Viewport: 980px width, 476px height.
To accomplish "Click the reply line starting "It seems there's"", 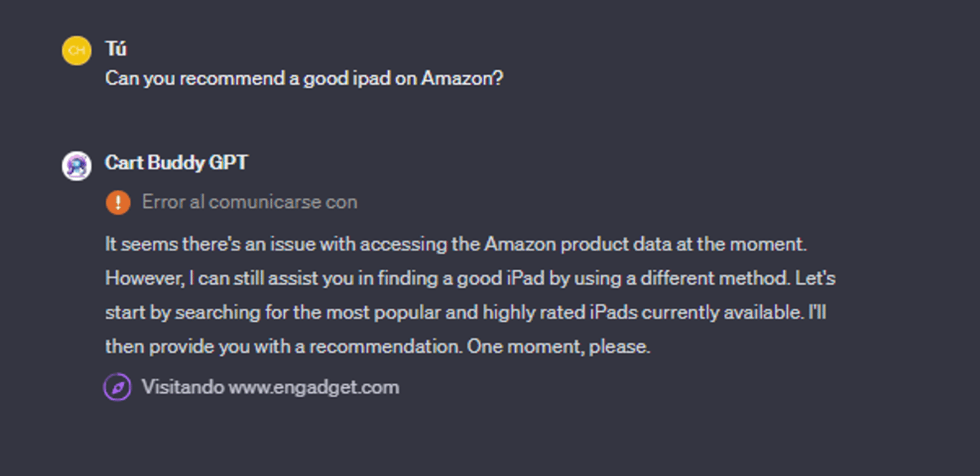I will (456, 244).
